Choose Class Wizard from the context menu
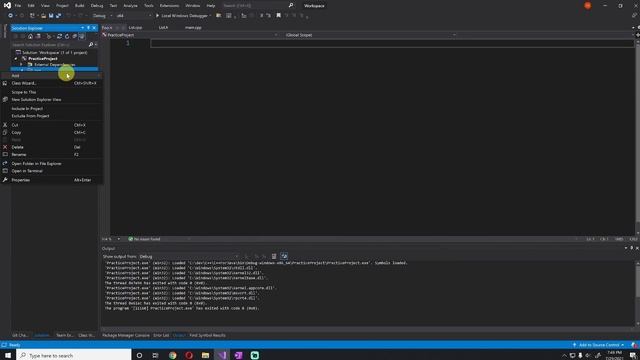640x360 pixels. [x=51, y=83]
